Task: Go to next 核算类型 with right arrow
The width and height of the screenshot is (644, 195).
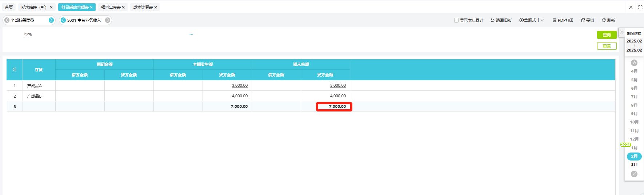Action: pyautogui.click(x=51, y=20)
